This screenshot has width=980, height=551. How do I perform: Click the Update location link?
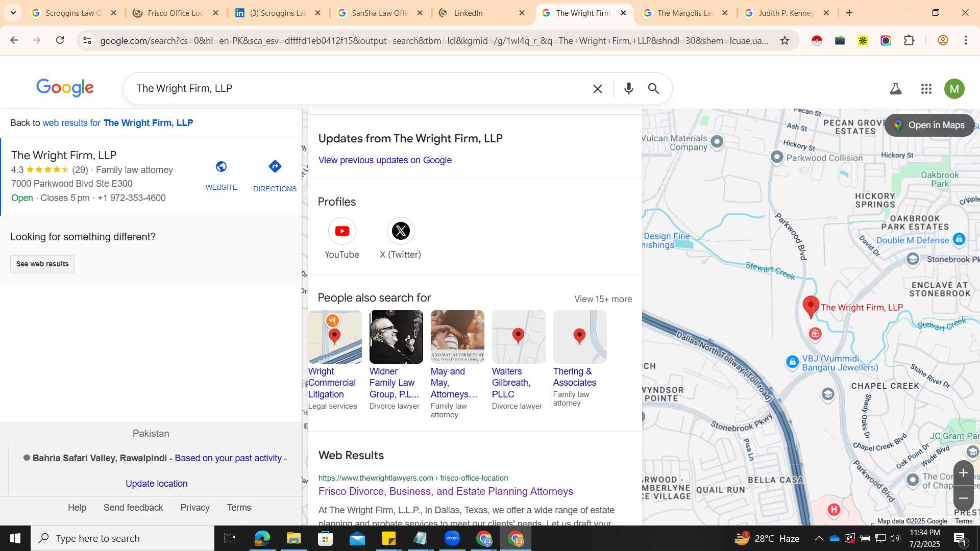(x=157, y=484)
